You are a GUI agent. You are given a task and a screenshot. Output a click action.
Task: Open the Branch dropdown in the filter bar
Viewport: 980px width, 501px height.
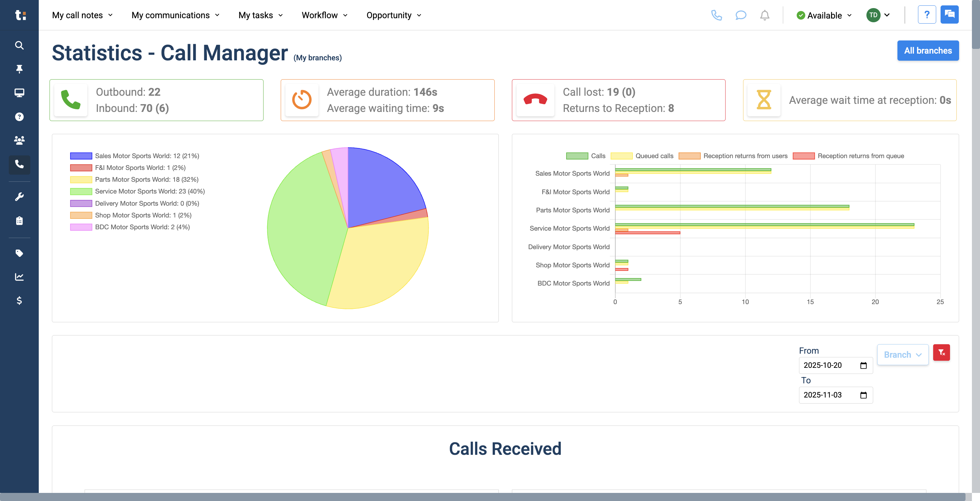pos(903,354)
